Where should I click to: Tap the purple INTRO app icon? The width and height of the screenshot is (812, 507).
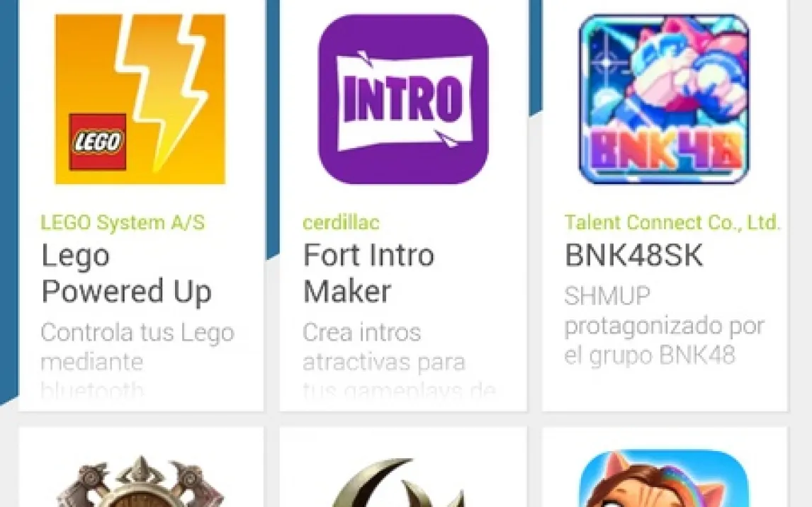tap(403, 99)
